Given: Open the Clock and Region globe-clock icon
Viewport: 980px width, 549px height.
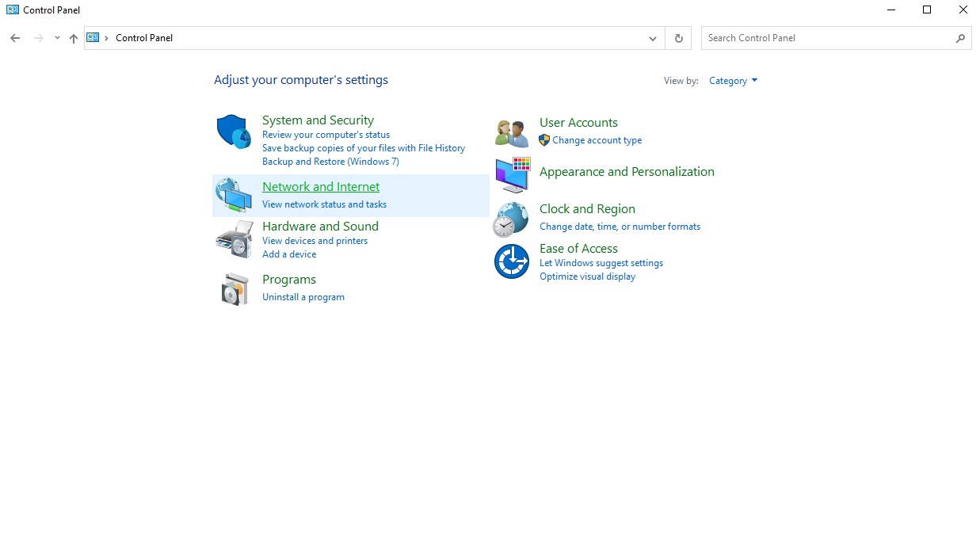Looking at the screenshot, I should [x=510, y=219].
